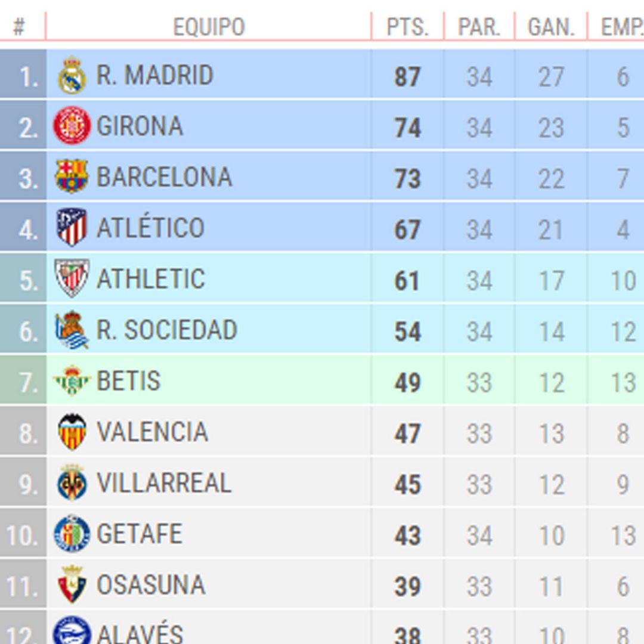This screenshot has width=644, height=644.
Task: Click the Atlético shield logo
Action: tap(72, 227)
